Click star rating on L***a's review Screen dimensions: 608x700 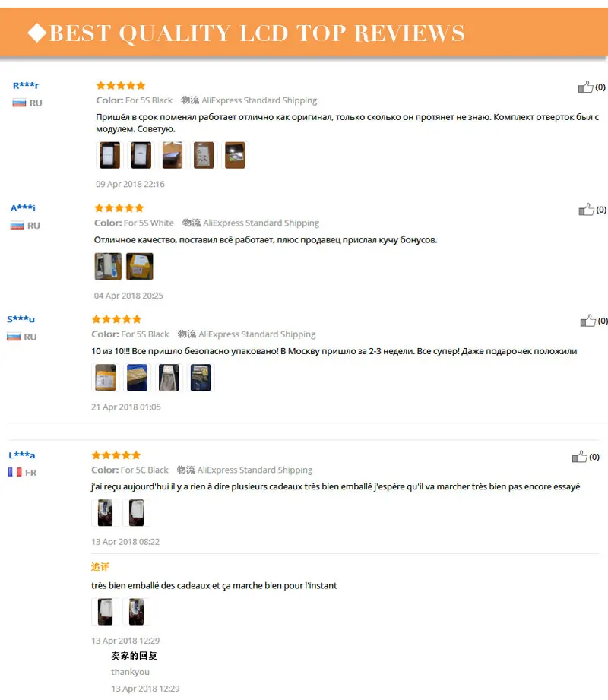(116, 455)
